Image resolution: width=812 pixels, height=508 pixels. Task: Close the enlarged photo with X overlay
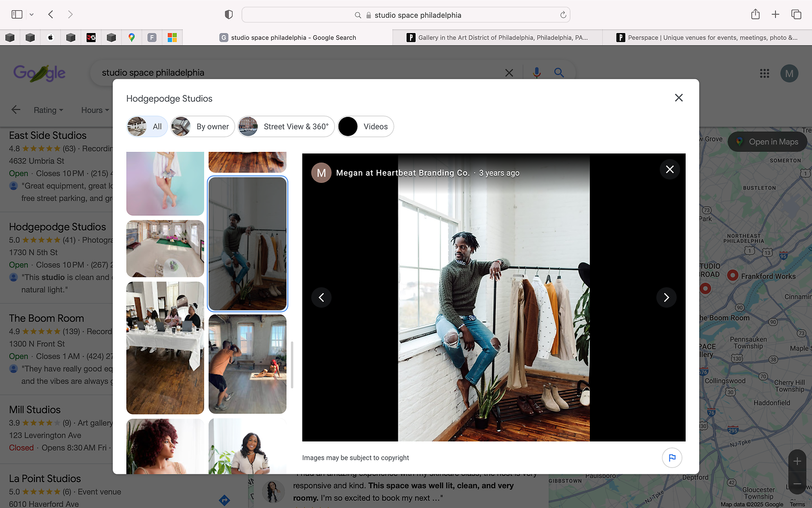(x=670, y=170)
